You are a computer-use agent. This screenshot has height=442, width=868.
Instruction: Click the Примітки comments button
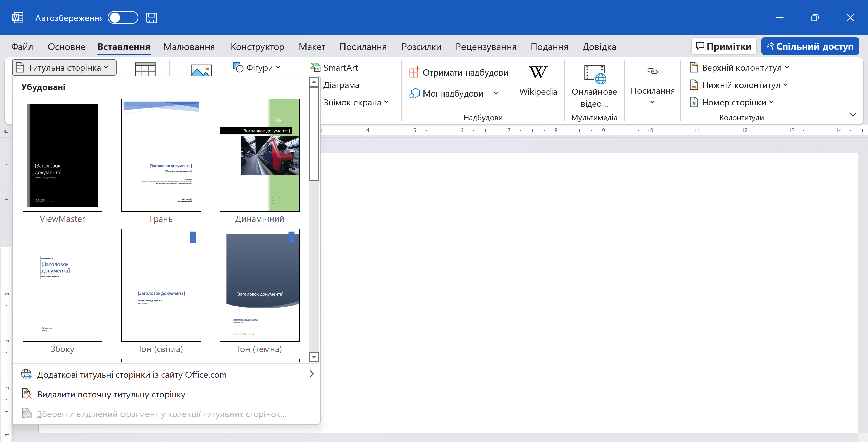(724, 46)
